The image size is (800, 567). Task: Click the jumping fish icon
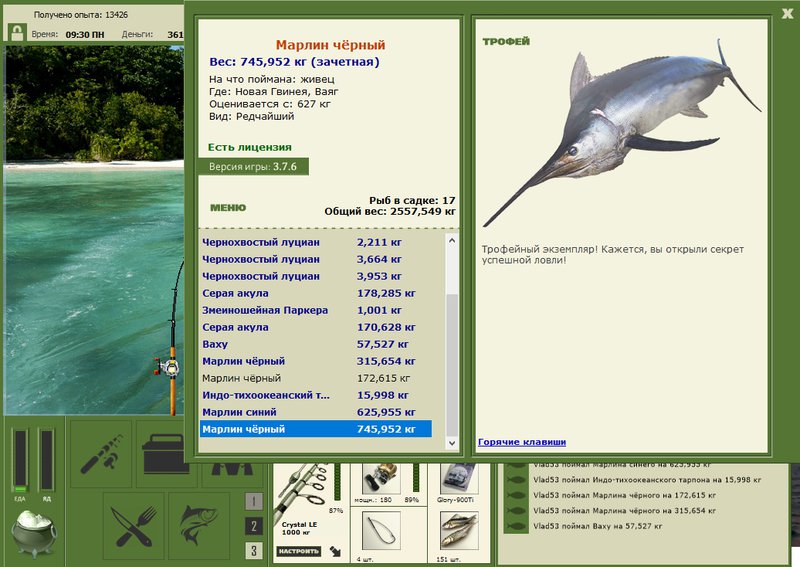click(x=199, y=526)
